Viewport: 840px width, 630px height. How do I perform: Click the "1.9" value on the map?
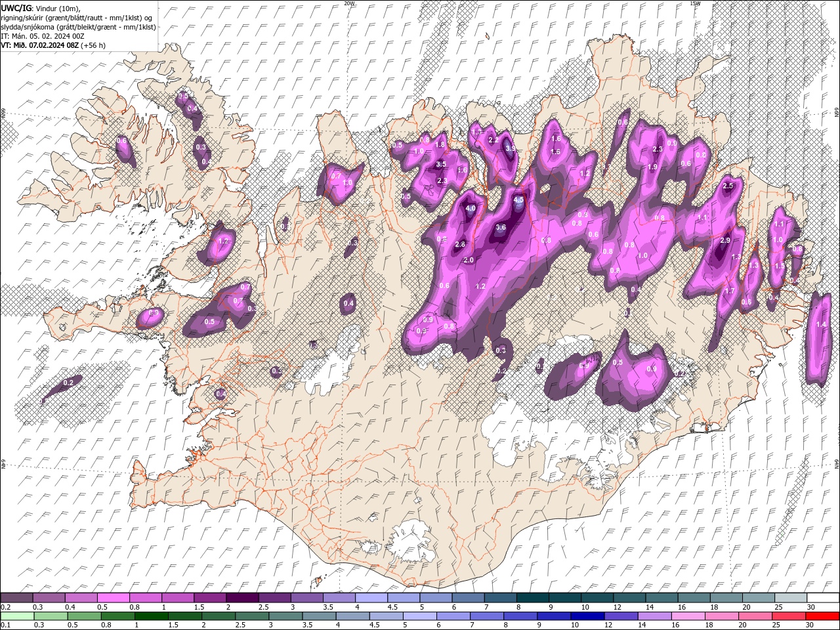click(x=652, y=167)
